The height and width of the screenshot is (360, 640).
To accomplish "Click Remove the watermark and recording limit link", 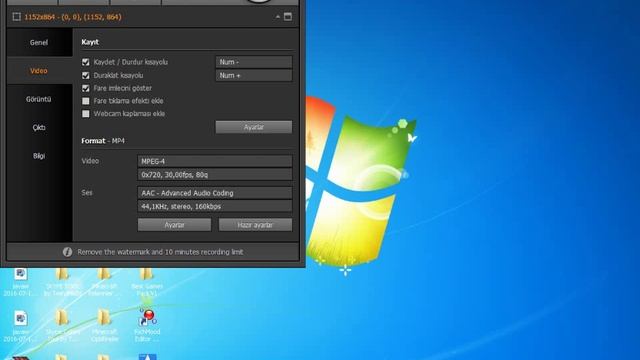I will point(160,252).
